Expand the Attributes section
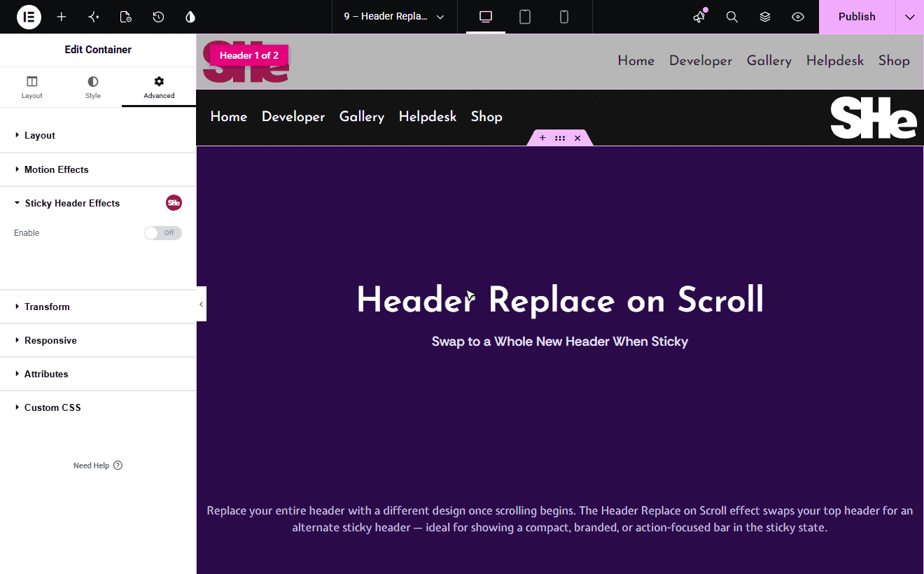Image resolution: width=924 pixels, height=574 pixels. [x=98, y=374]
